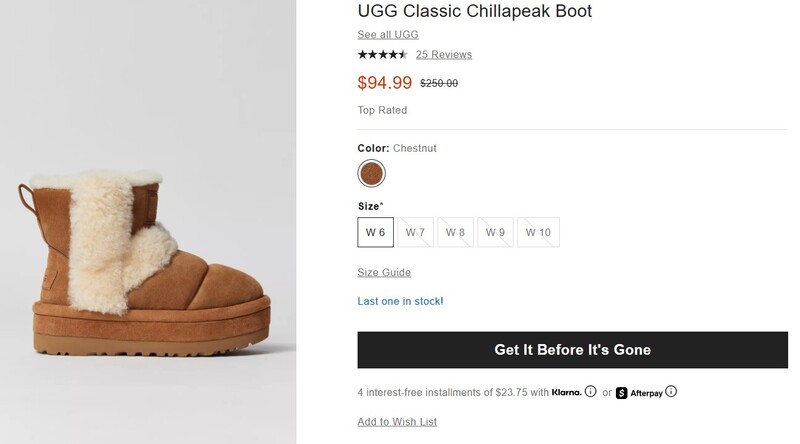Select the Chestnut color swatch
The image size is (800, 444).
tap(372, 174)
